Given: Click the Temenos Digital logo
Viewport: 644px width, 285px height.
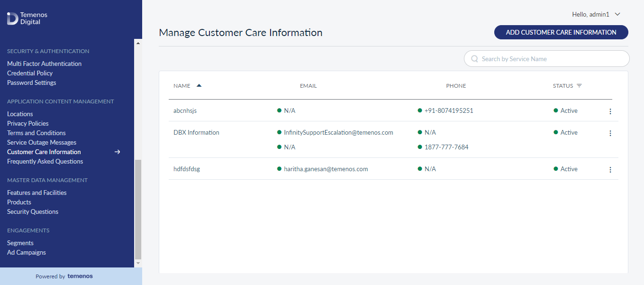Looking at the screenshot, I should 27,18.
